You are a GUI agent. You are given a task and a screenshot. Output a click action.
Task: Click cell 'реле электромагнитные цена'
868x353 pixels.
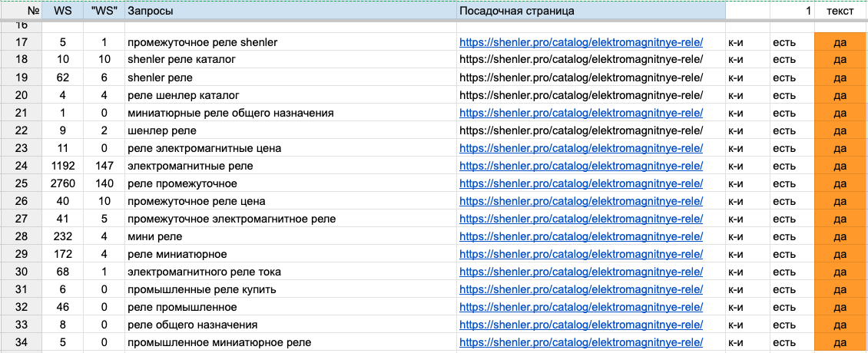[290, 148]
